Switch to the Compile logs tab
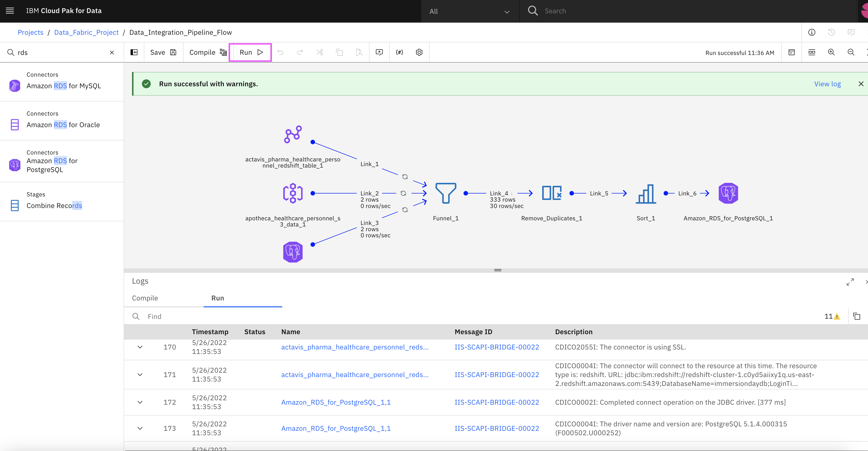Image resolution: width=868 pixels, height=451 pixels. pos(145,298)
